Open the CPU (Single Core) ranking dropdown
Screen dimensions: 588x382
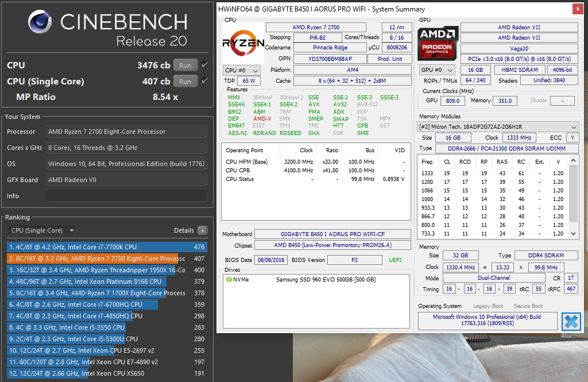(x=40, y=230)
